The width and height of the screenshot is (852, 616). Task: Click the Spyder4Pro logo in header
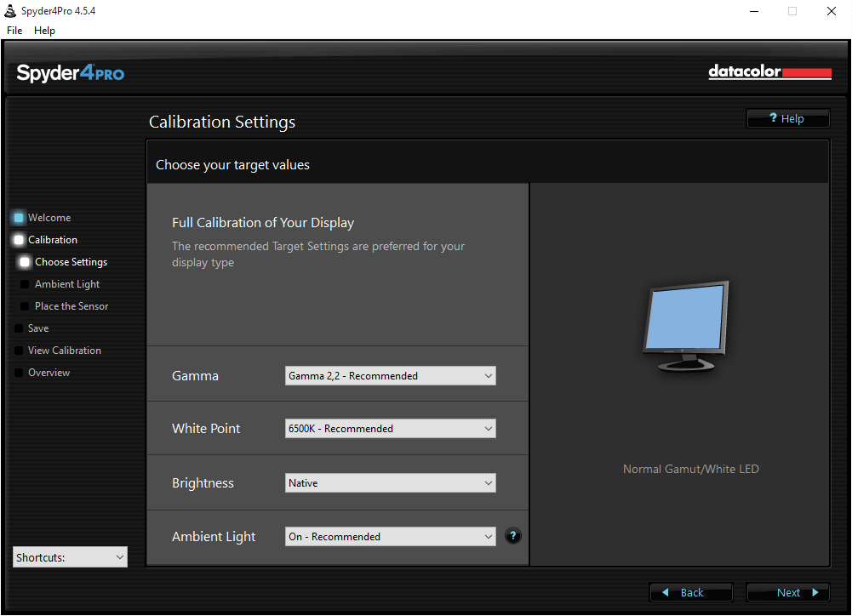pos(70,73)
